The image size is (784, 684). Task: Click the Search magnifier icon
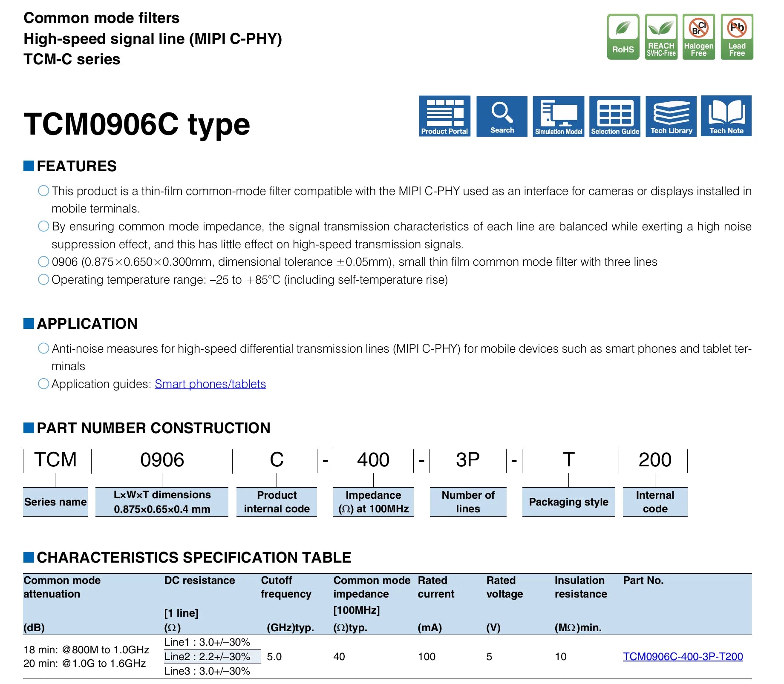pyautogui.click(x=502, y=116)
